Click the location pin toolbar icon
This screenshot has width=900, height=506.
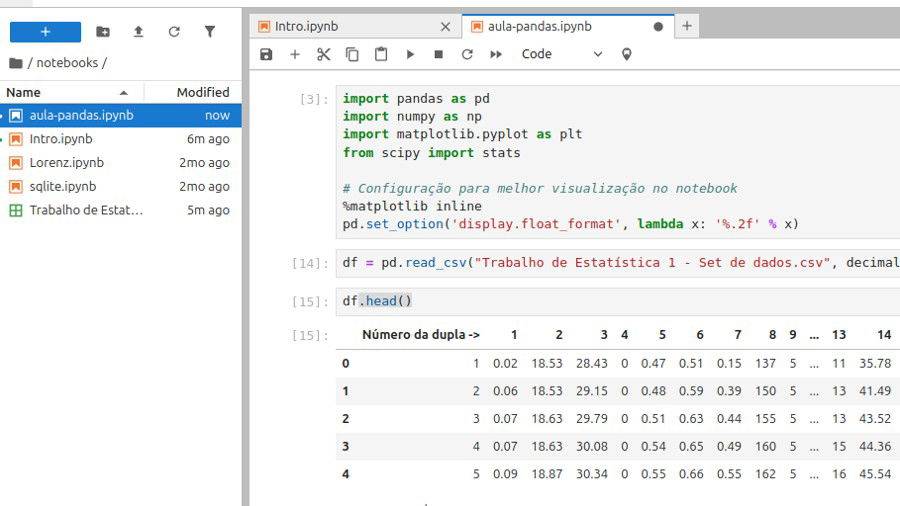(x=627, y=55)
